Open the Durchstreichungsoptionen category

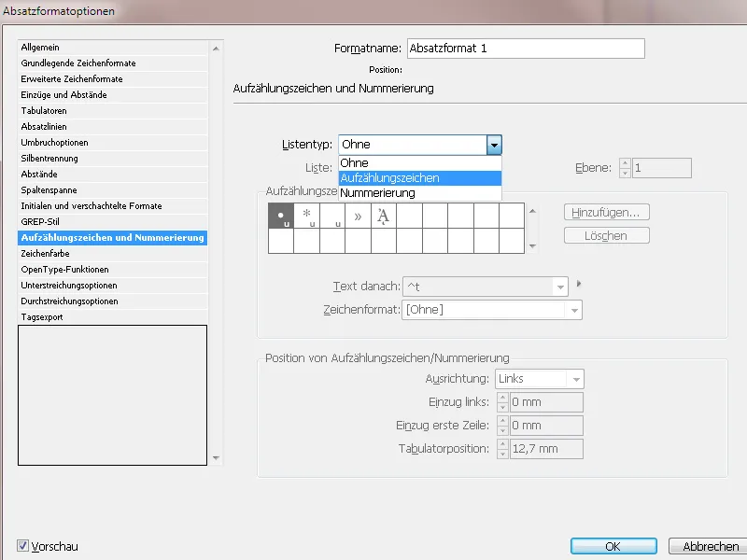point(113,301)
